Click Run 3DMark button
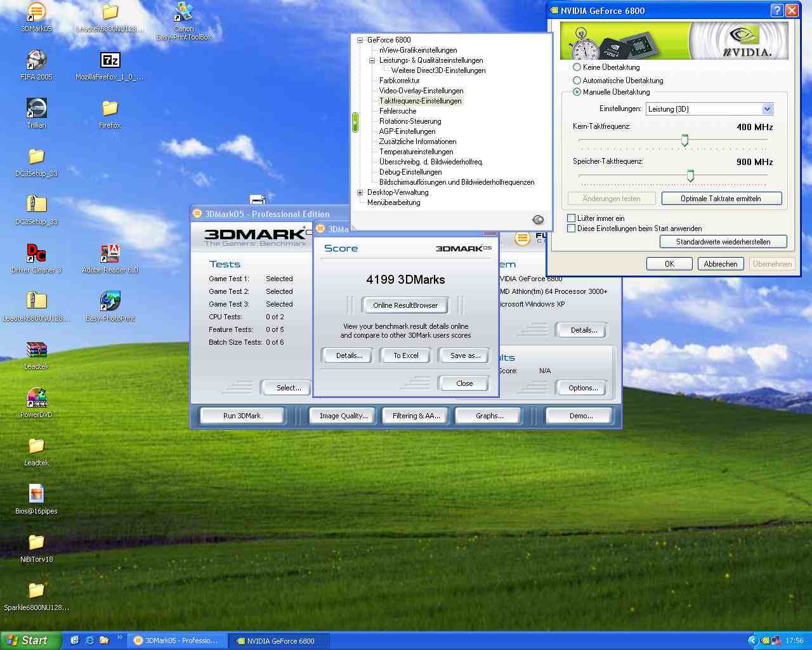This screenshot has height=650, width=812. point(242,416)
